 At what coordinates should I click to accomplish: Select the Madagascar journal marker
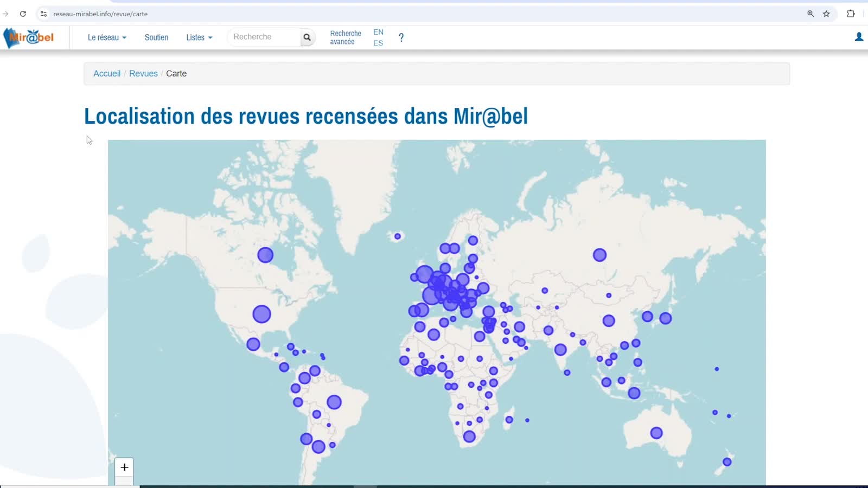click(509, 420)
